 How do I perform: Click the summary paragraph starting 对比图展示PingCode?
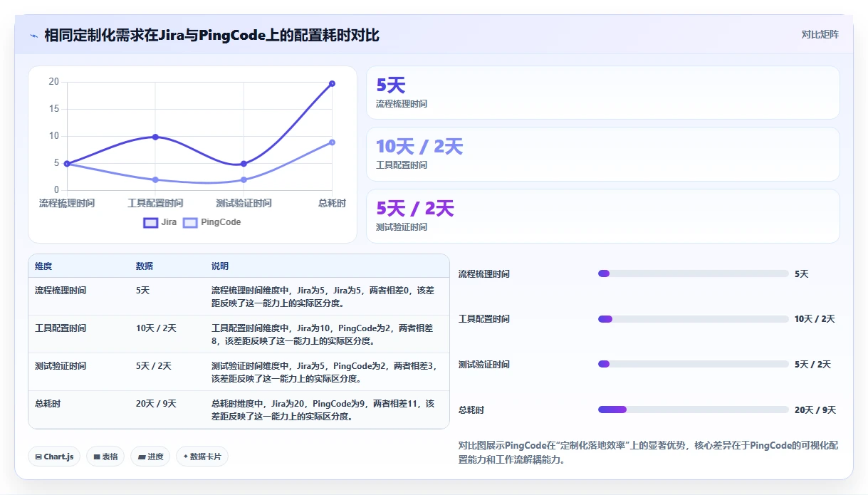point(649,453)
